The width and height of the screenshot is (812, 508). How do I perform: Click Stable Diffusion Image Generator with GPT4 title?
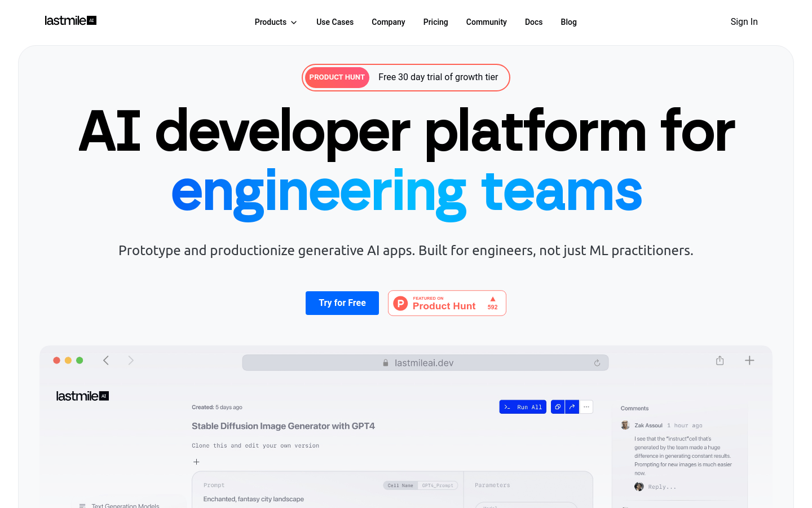[283, 426]
